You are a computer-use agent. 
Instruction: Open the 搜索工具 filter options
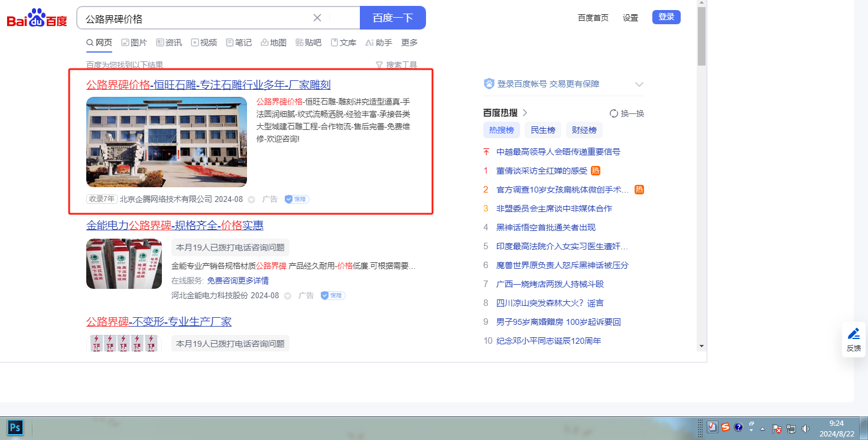click(x=396, y=65)
